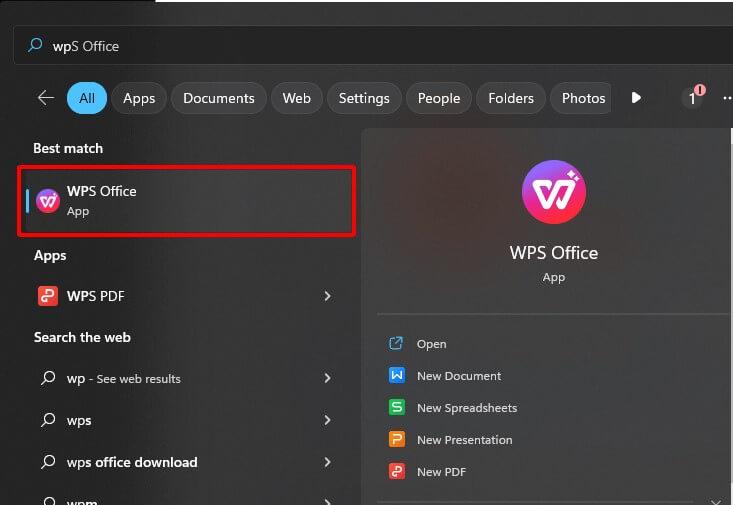Viewport: 733px width, 505px height.
Task: Click the New Document icon
Action: click(x=396, y=376)
